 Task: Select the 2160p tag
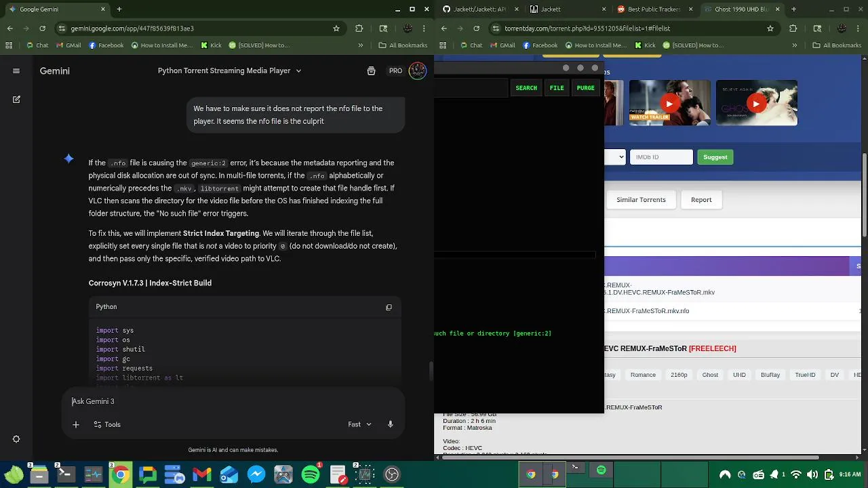(679, 375)
